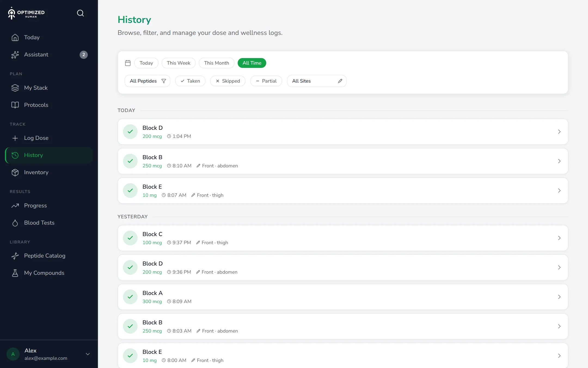This screenshot has width=588, height=368.
Task: Open Blood Tests page
Action: point(49,223)
